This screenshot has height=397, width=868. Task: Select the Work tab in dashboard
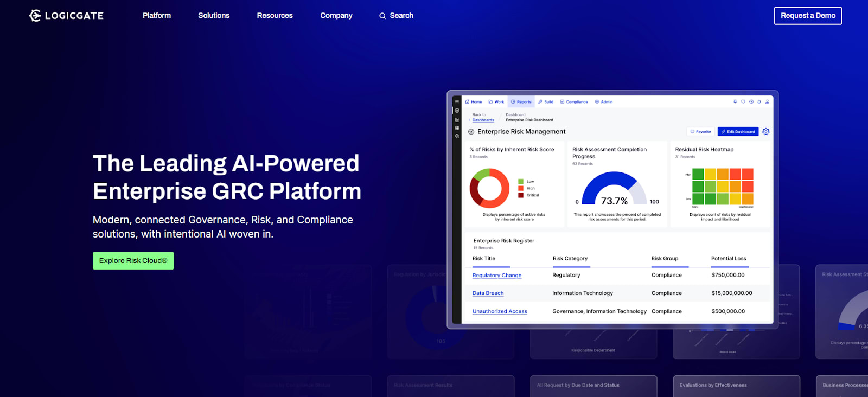coord(496,101)
